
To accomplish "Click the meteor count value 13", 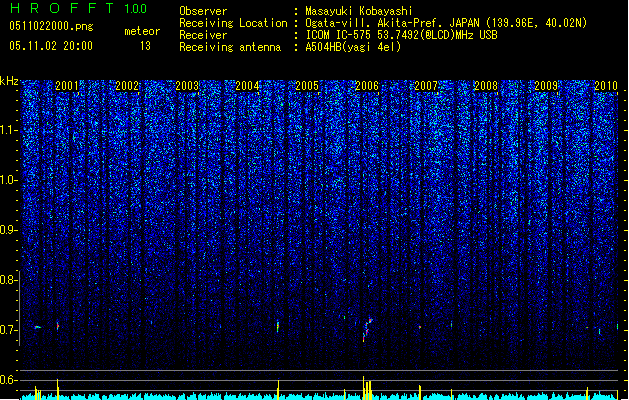I will (145, 46).
